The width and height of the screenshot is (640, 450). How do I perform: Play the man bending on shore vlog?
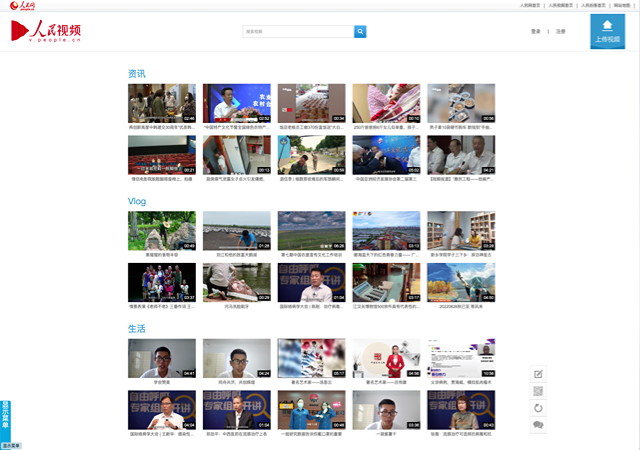(237, 231)
